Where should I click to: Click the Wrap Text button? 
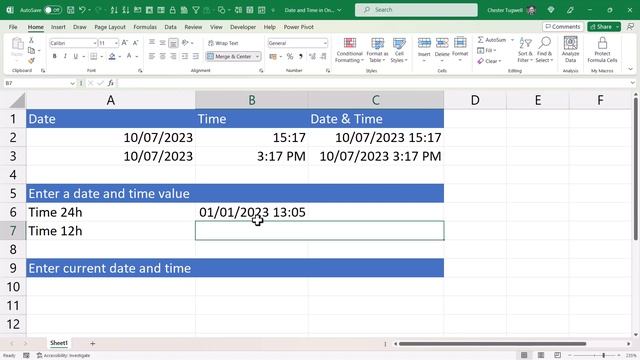click(x=223, y=43)
